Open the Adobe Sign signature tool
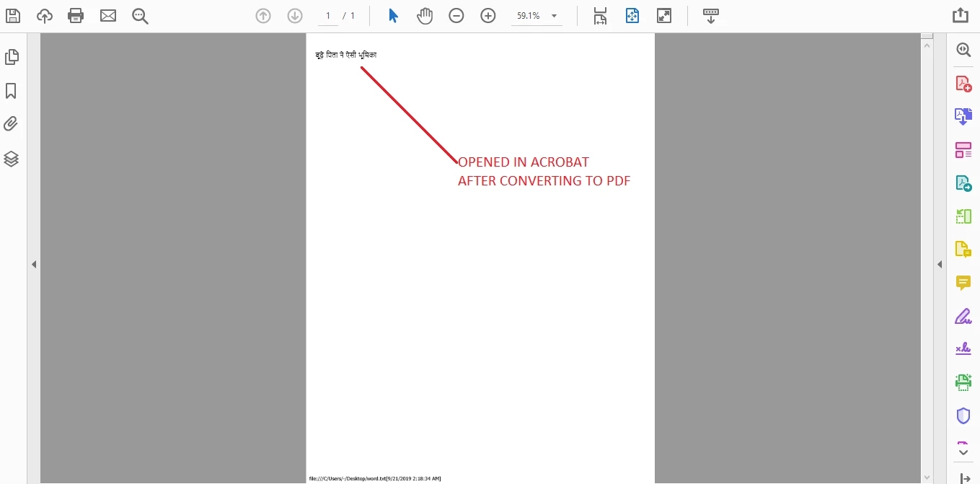 click(963, 349)
